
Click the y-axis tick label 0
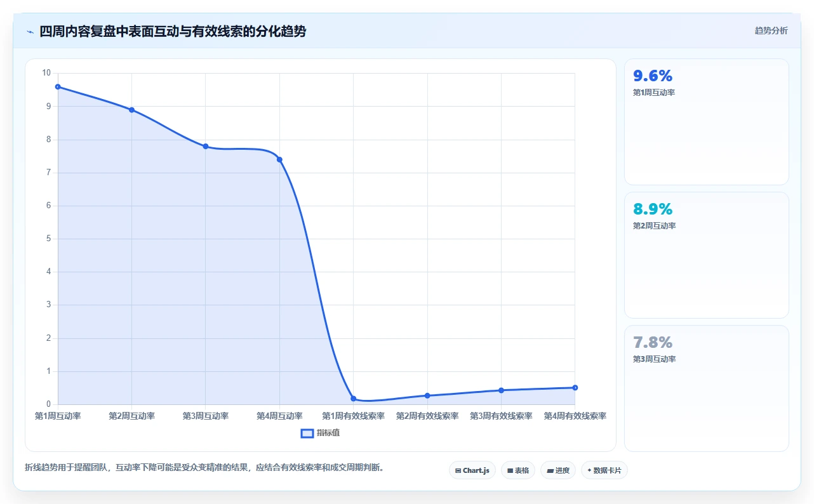point(49,404)
